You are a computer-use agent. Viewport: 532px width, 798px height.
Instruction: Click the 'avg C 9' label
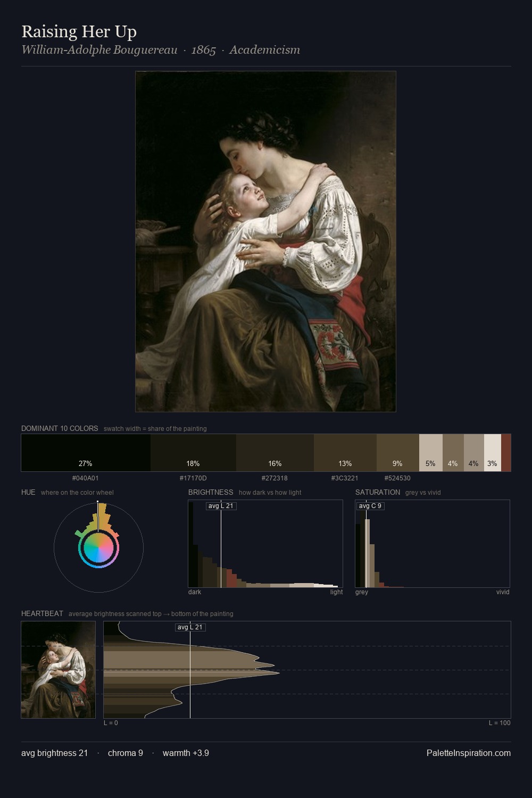[370, 506]
